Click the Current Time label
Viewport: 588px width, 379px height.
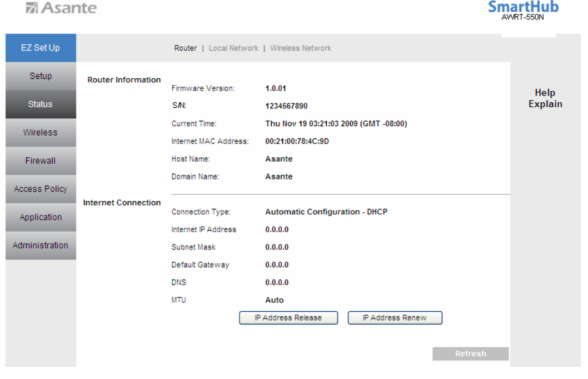coord(194,124)
